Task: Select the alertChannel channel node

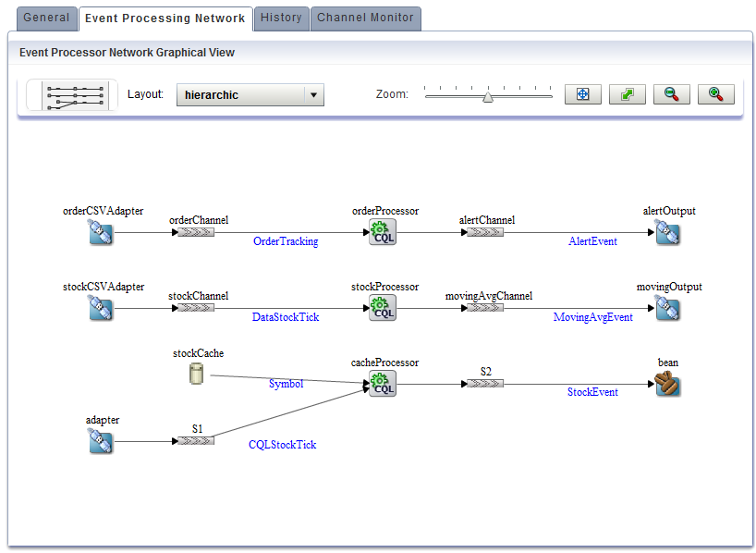Action: pyautogui.click(x=485, y=233)
